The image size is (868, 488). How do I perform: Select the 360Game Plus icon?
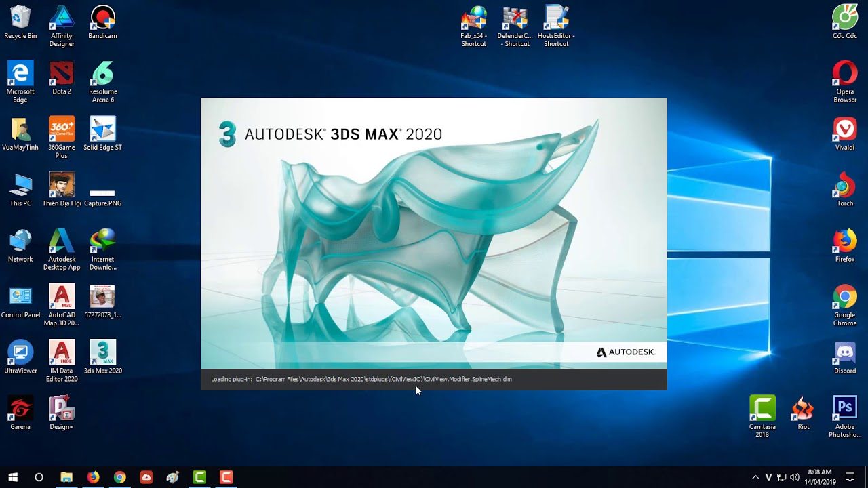click(62, 138)
